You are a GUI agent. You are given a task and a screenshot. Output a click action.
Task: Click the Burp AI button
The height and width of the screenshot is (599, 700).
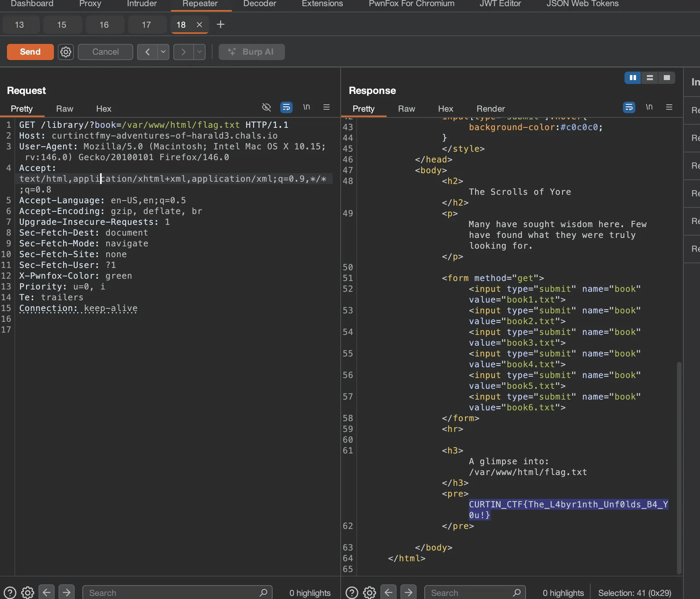(x=251, y=52)
